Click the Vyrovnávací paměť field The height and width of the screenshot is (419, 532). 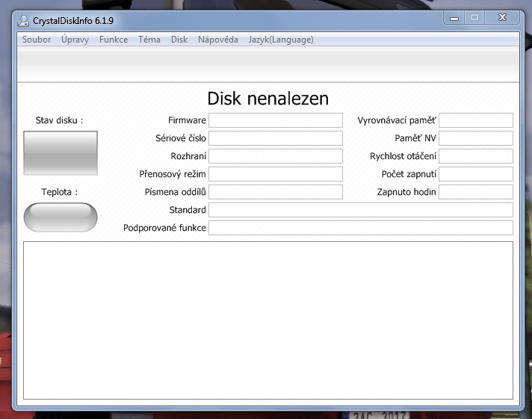(x=475, y=120)
